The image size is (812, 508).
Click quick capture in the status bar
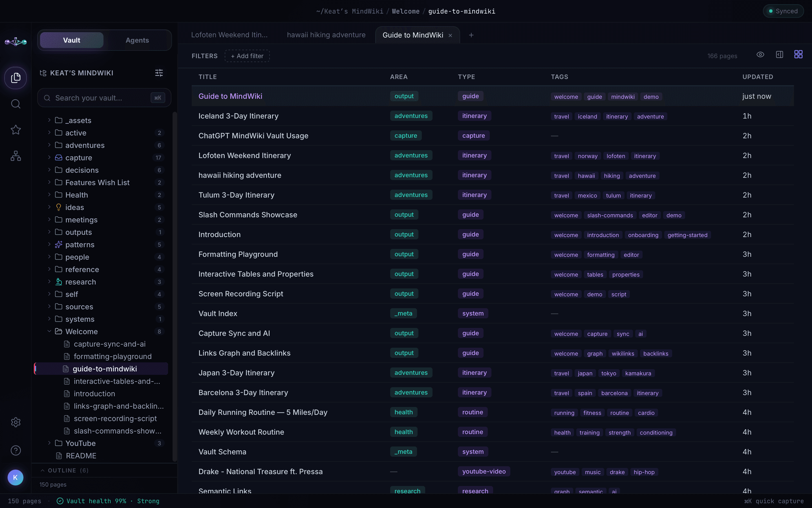774,501
